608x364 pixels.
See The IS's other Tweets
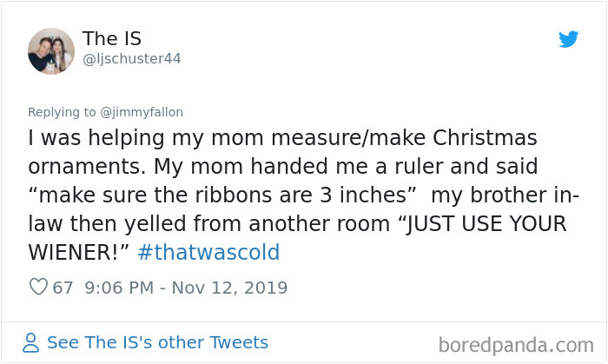pos(157,343)
